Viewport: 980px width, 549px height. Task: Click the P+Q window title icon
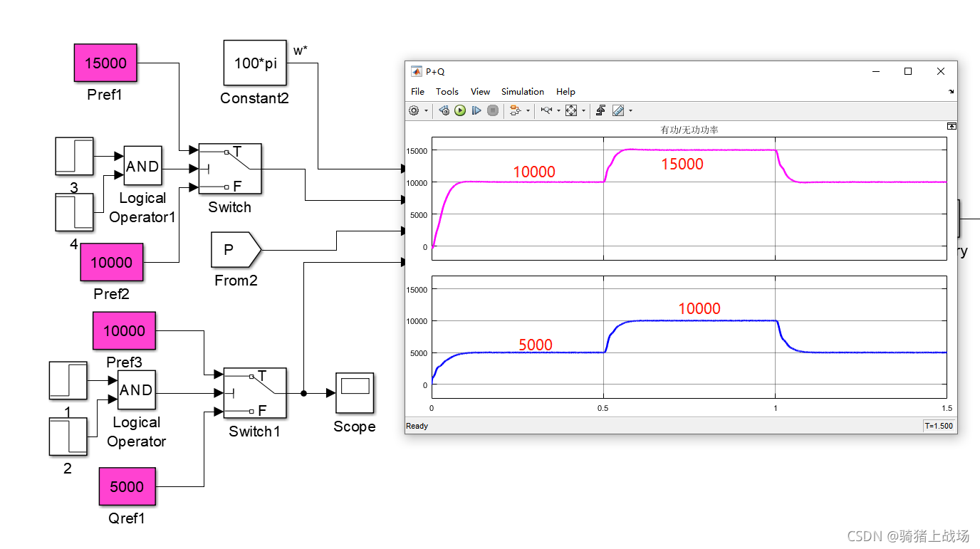click(x=416, y=71)
